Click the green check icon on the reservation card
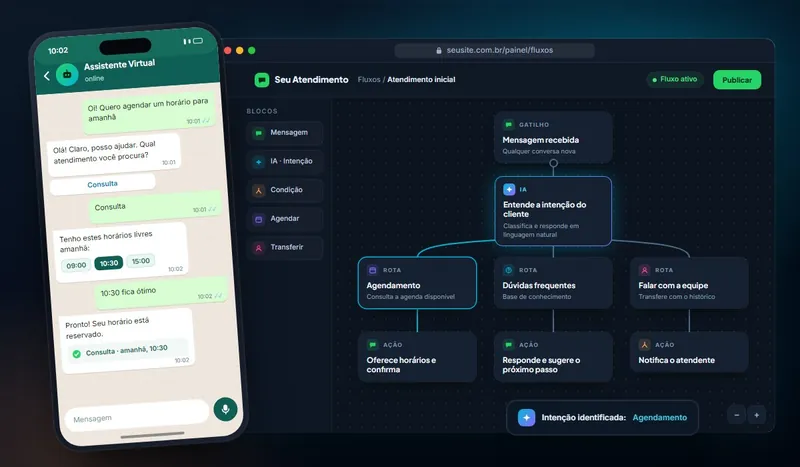The height and width of the screenshot is (467, 800). (x=77, y=354)
